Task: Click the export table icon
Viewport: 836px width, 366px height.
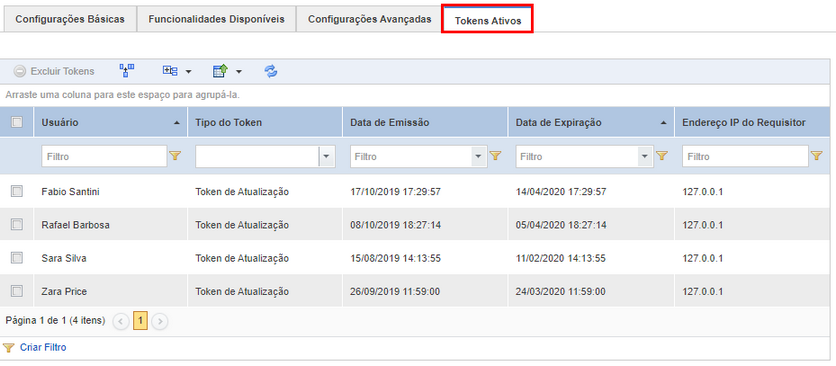Action: (x=220, y=71)
